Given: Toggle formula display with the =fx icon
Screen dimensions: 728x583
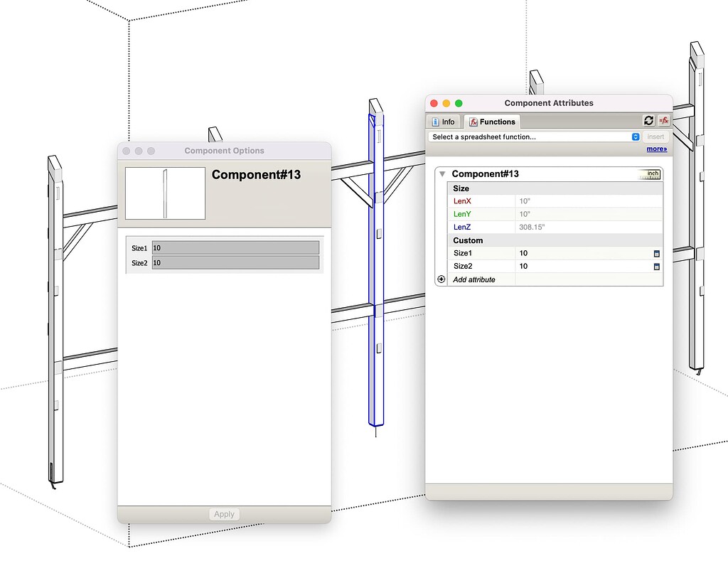Looking at the screenshot, I should [663, 121].
